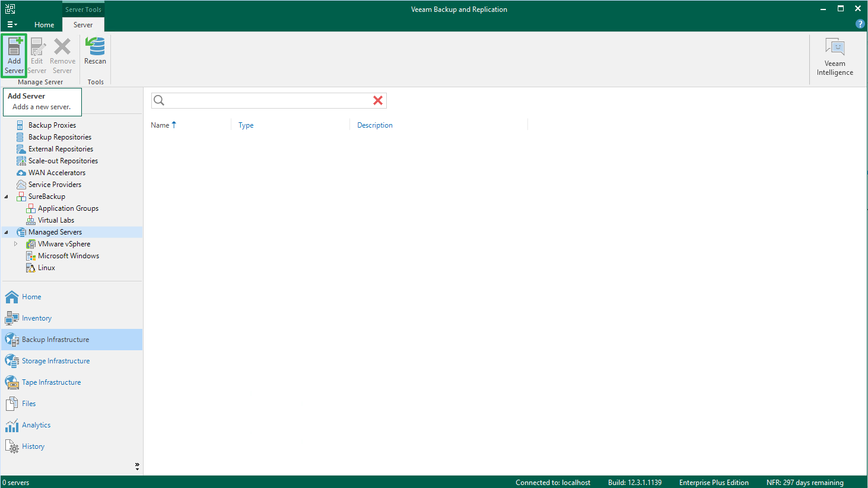Click the Tape Infrastructure icon
Screen dimensions: 868x488
tap(12, 382)
